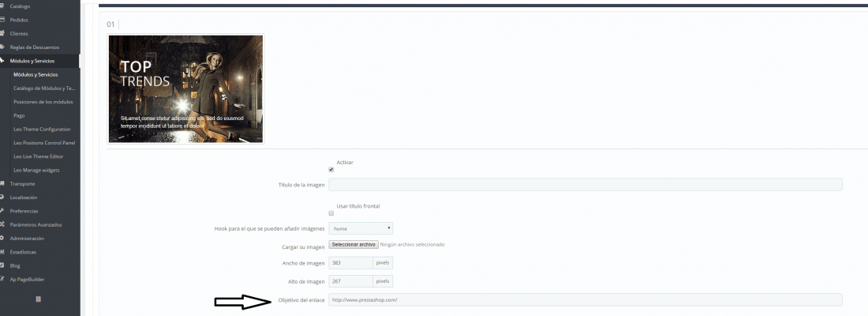Screen dimensions: 868x316
Task: Click the Estadísticas chart icon
Action: pos(2,252)
